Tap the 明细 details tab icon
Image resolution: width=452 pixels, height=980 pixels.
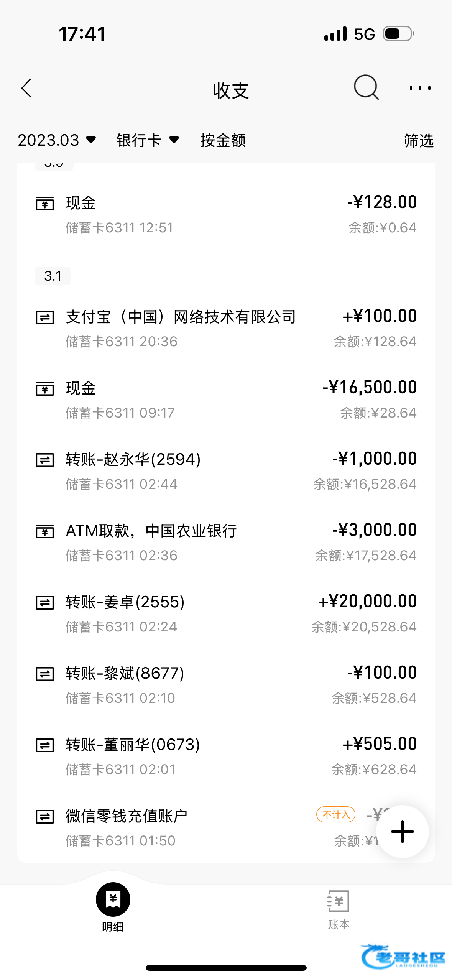(113, 899)
